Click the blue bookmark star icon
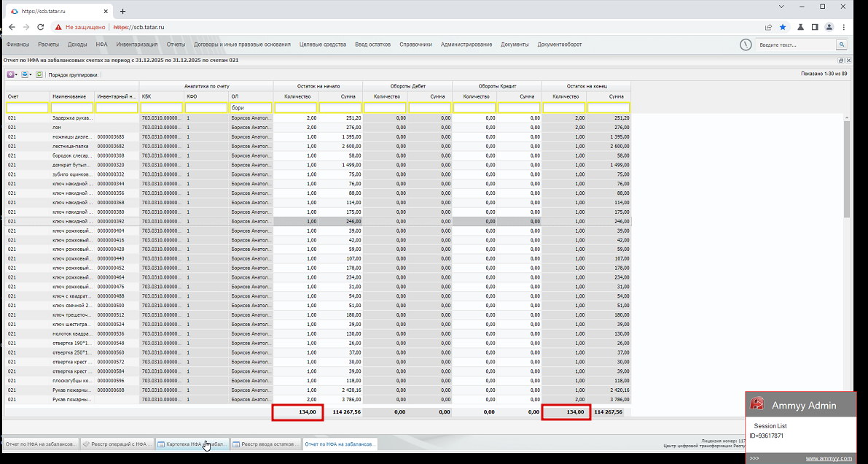This screenshot has width=868, height=464. (x=783, y=27)
